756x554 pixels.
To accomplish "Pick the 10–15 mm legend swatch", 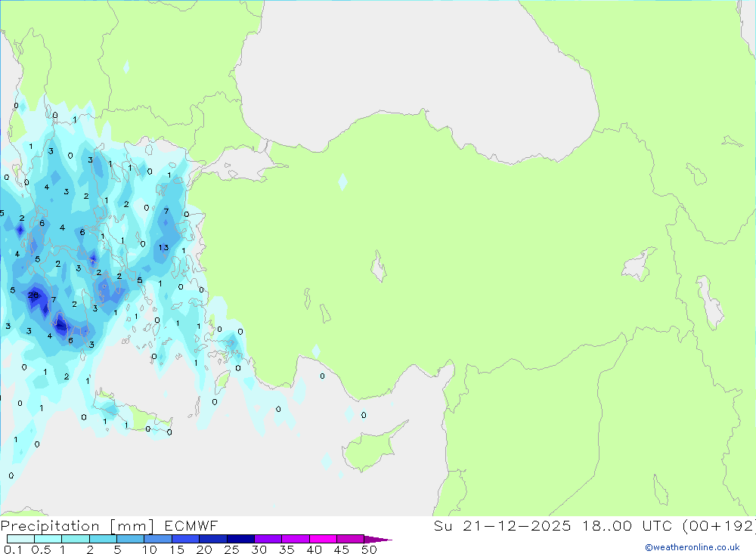I will coord(158,539).
